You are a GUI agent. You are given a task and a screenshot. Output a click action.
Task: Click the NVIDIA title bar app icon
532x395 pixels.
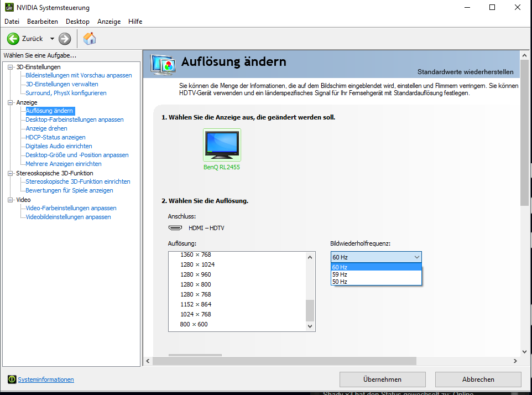9,7
